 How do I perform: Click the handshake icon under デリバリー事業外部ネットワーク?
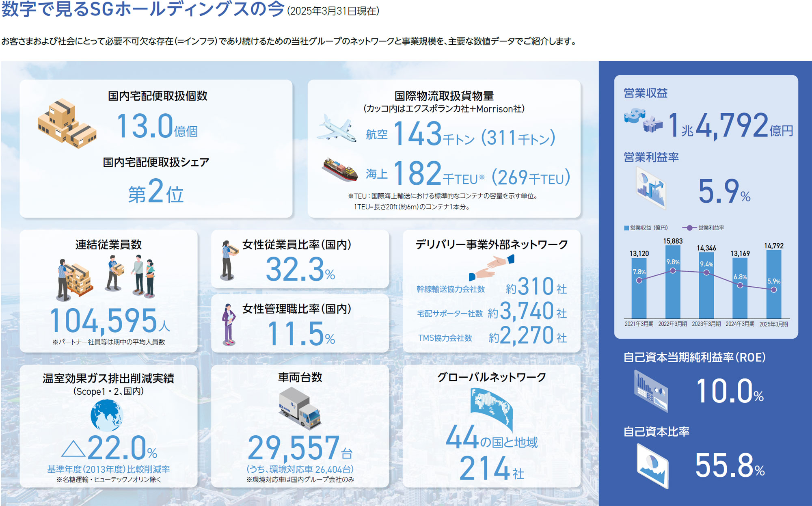coord(492,268)
